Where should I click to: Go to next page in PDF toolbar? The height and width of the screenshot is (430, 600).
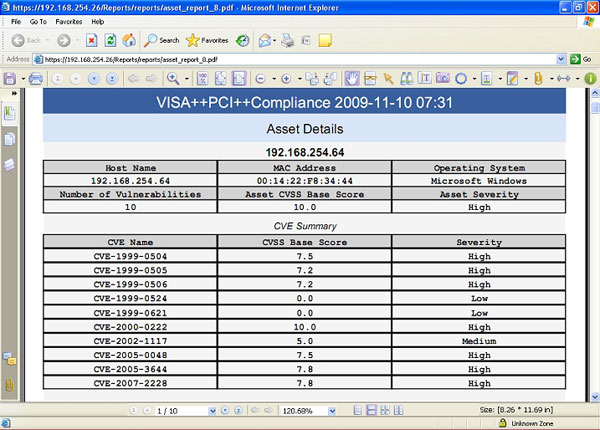[x=94, y=79]
